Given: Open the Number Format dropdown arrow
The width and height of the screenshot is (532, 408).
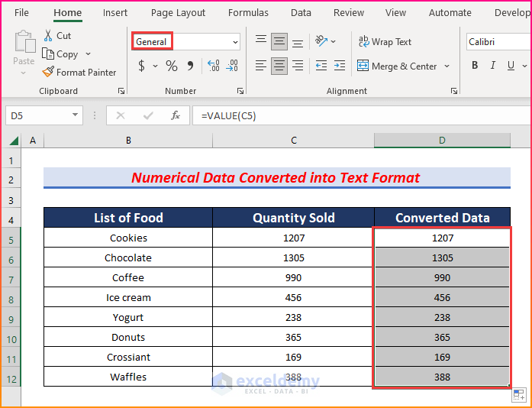Looking at the screenshot, I should [235, 42].
